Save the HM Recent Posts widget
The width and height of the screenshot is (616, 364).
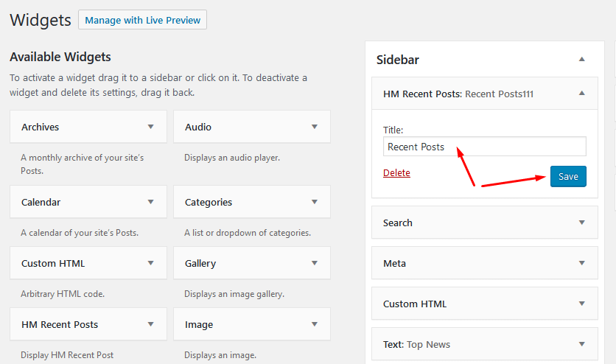pos(567,177)
